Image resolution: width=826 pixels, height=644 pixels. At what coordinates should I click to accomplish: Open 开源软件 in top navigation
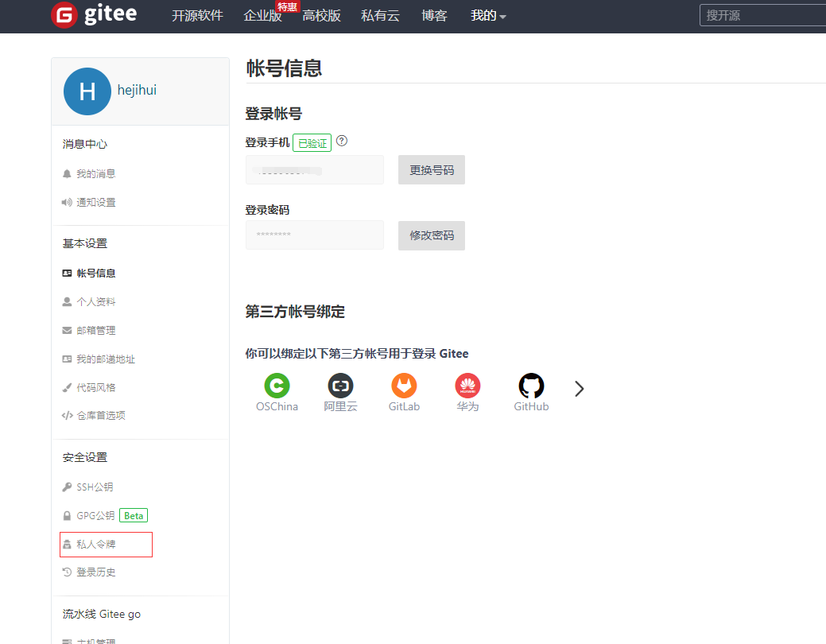click(197, 16)
